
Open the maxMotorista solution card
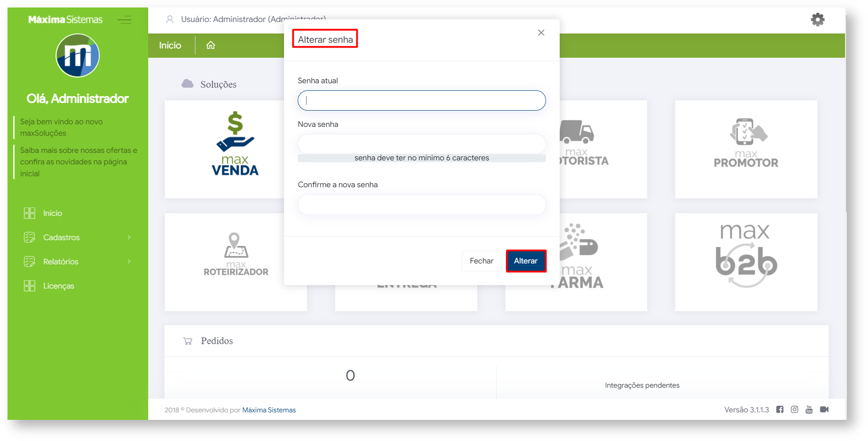pyautogui.click(x=603, y=149)
